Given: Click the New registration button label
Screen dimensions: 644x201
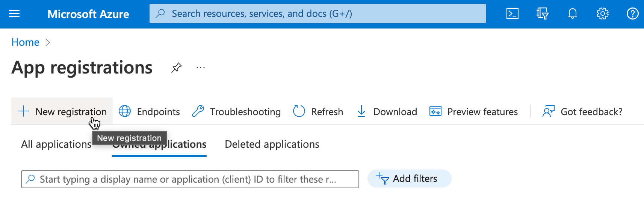Looking at the screenshot, I should pyautogui.click(x=71, y=112).
